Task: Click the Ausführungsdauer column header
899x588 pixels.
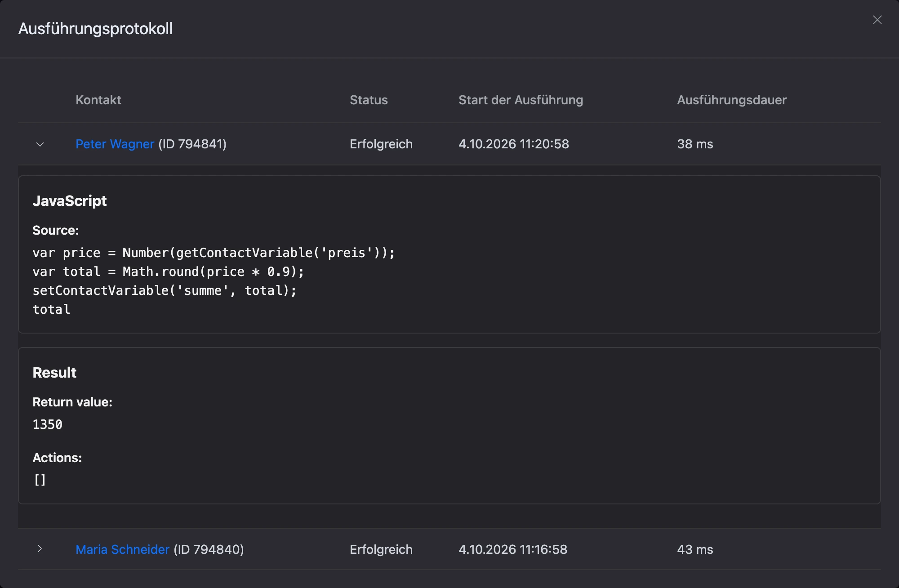Action: 732,100
